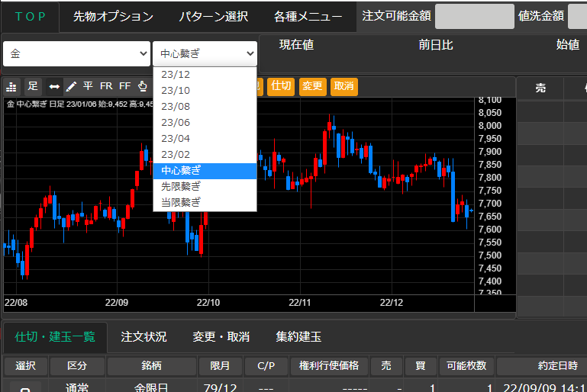Switch to the 注文状況 tab

click(x=144, y=336)
